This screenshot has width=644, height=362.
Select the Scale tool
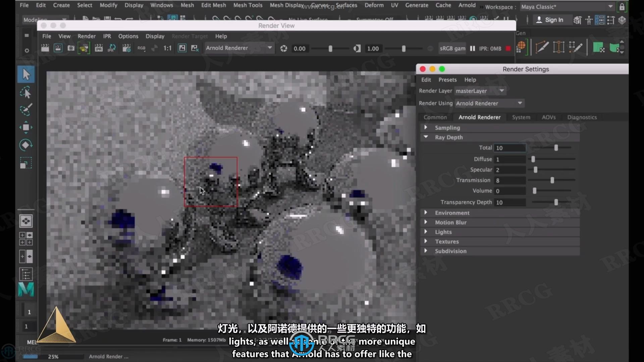pyautogui.click(x=26, y=163)
